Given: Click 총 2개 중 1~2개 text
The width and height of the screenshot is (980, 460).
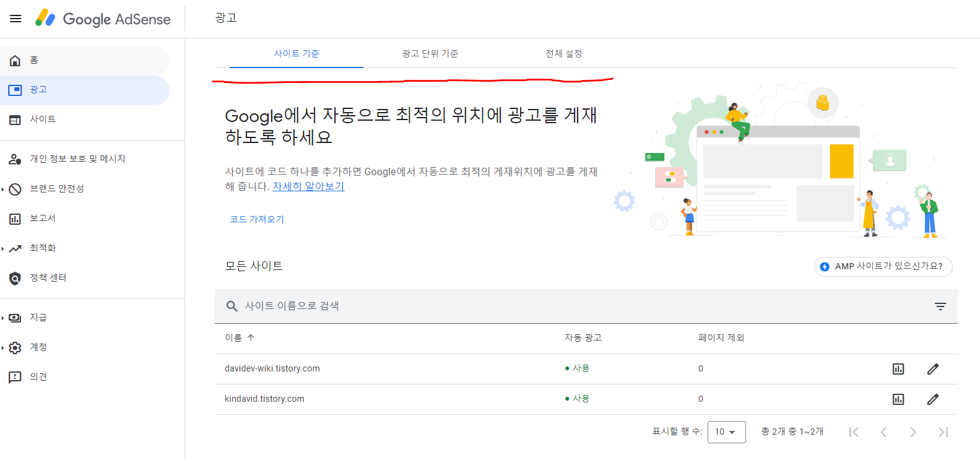Looking at the screenshot, I should (x=792, y=432).
